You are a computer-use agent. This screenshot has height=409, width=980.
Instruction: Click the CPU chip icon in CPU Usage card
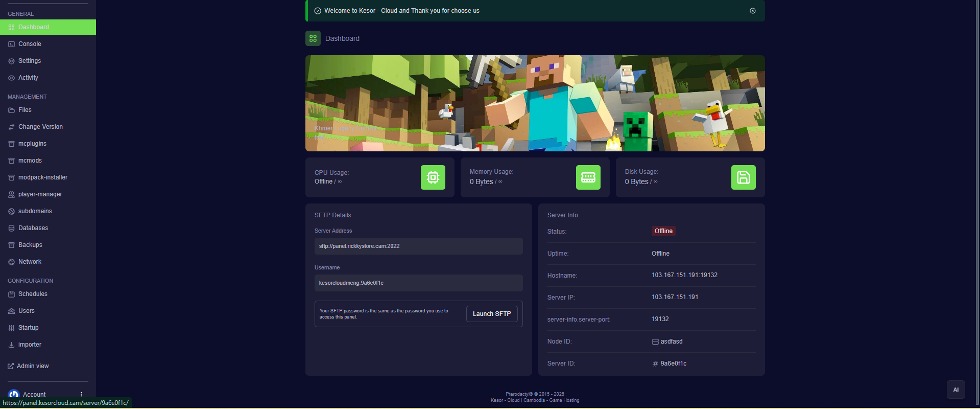click(433, 177)
